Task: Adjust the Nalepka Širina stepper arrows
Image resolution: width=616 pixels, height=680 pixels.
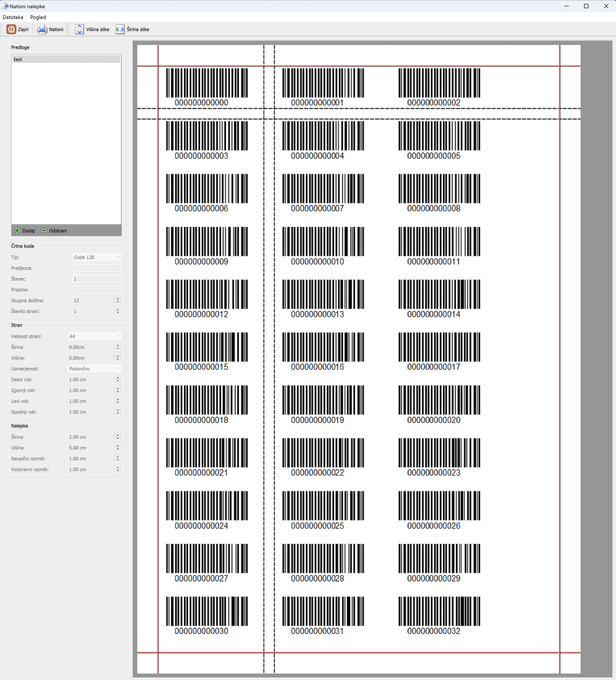Action: [x=118, y=437]
